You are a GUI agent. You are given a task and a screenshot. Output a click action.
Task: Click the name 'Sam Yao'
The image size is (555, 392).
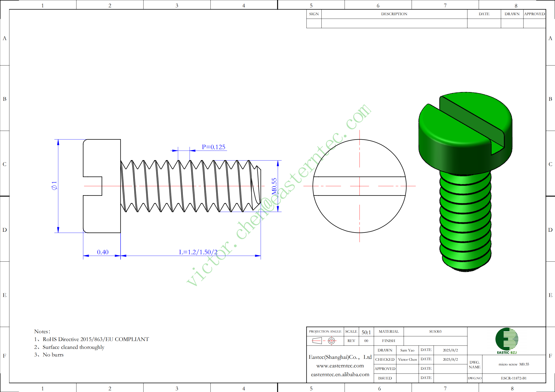click(407, 350)
